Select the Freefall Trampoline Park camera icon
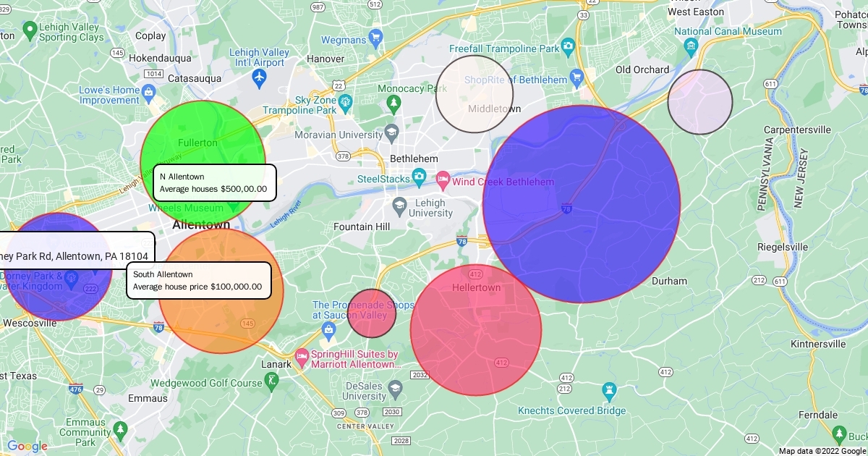 tap(569, 48)
